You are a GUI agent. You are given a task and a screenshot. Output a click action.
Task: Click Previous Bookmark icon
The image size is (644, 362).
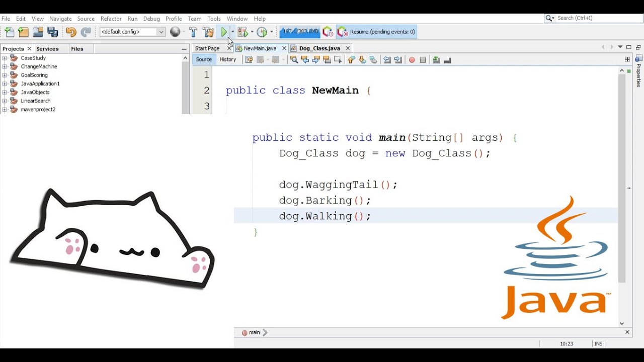point(351,60)
